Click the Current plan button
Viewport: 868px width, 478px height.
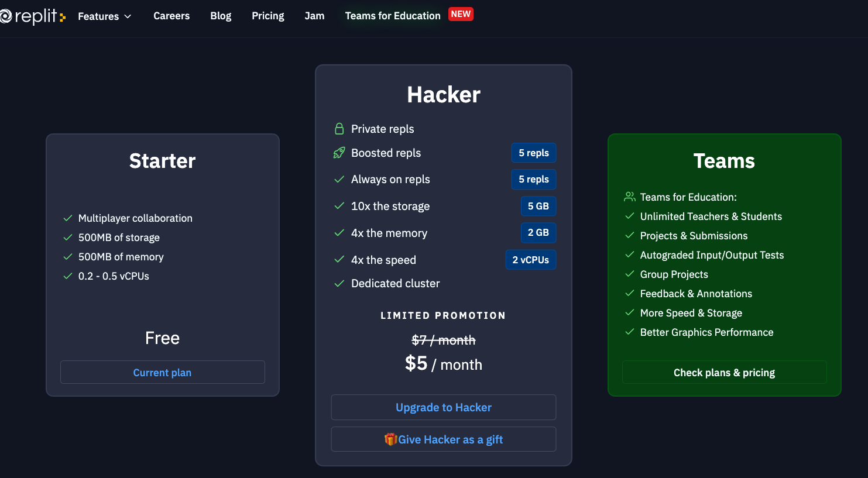point(163,372)
